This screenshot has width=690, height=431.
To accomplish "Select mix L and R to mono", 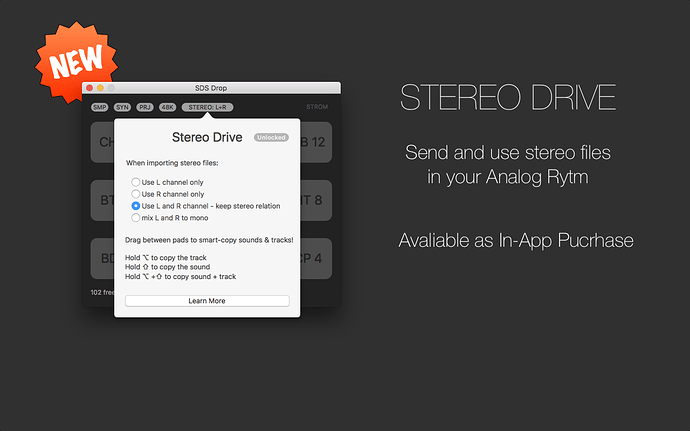I will click(x=170, y=218).
